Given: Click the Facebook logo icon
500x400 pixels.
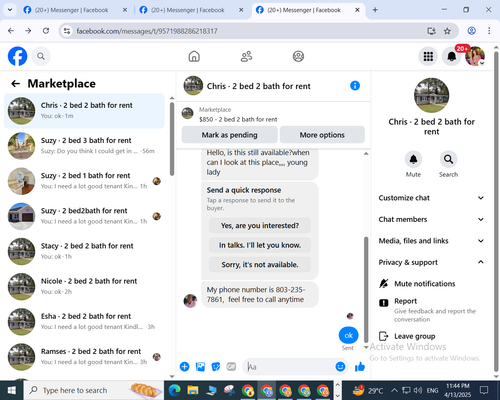Looking at the screenshot, I should coord(17,56).
